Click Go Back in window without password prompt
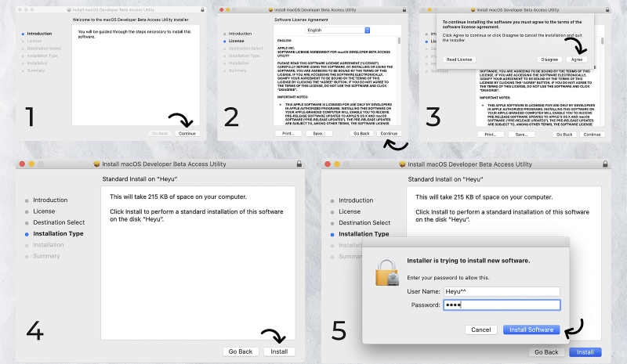 (x=241, y=351)
